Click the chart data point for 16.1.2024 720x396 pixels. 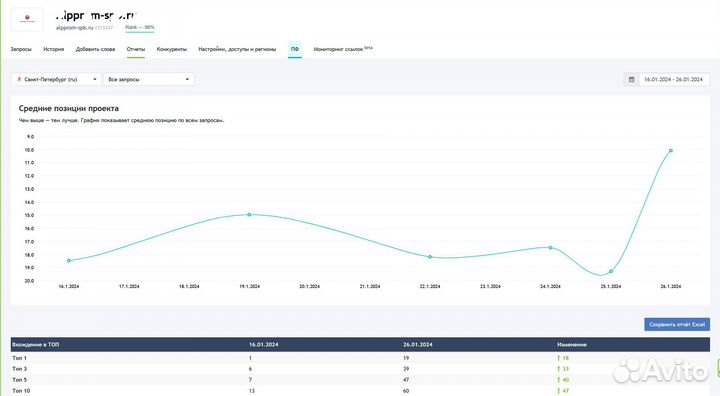[69, 260]
